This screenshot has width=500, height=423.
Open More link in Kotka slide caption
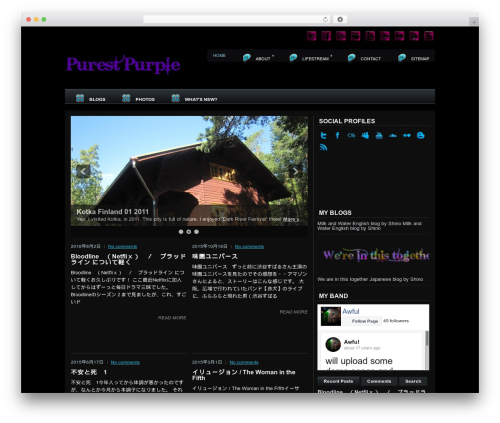click(290, 219)
